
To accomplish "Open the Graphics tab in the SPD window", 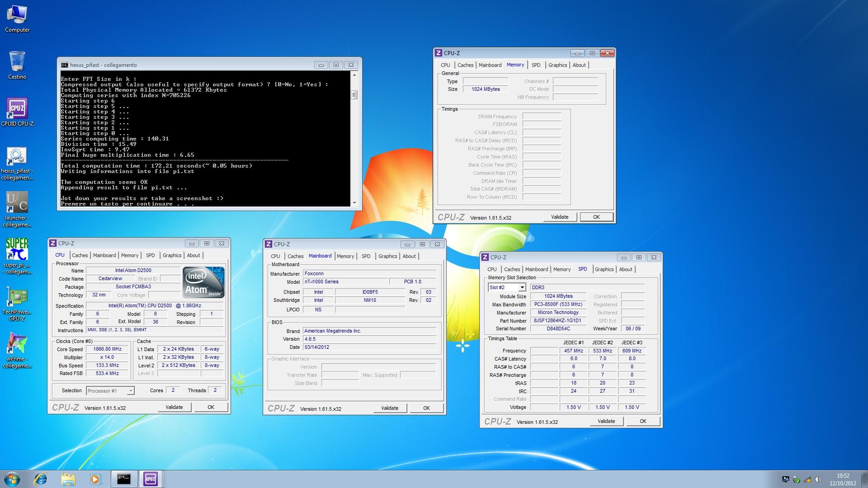I will coord(604,270).
